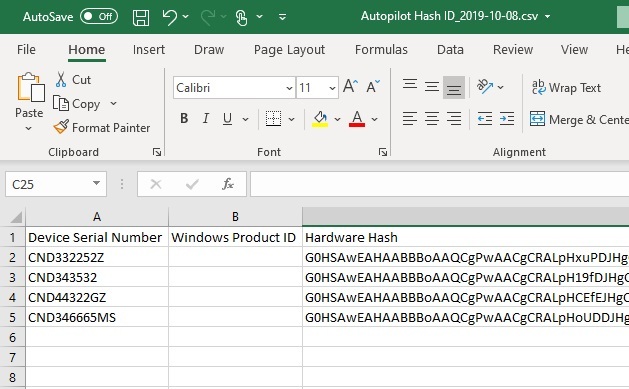Open Clipboard pane dialog launcher
629x389 pixels.
pos(157,152)
